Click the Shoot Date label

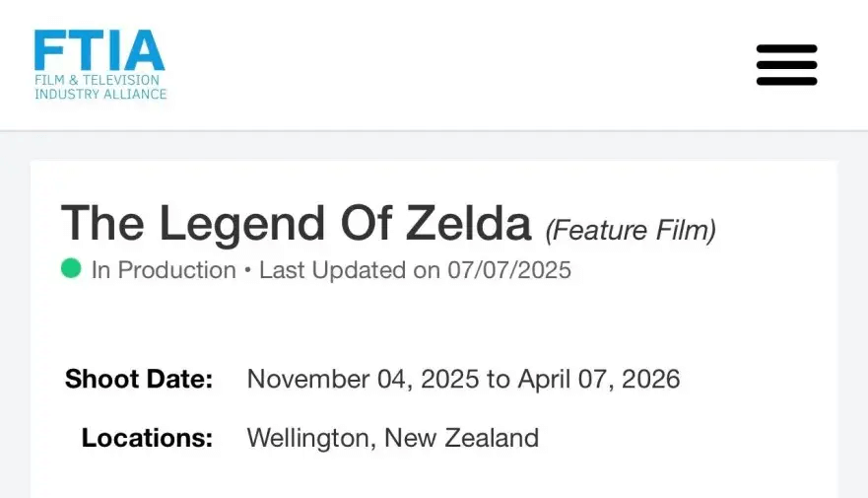pyautogui.click(x=139, y=379)
